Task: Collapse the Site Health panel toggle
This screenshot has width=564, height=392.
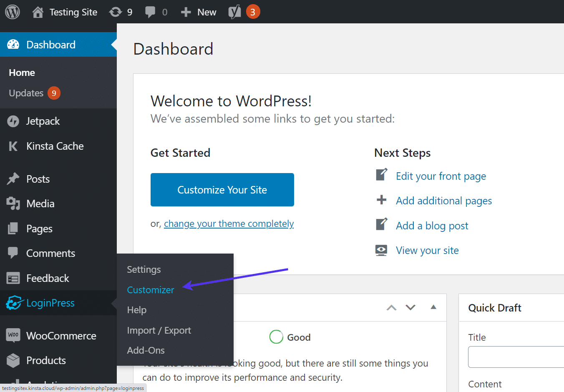Action: click(x=433, y=307)
